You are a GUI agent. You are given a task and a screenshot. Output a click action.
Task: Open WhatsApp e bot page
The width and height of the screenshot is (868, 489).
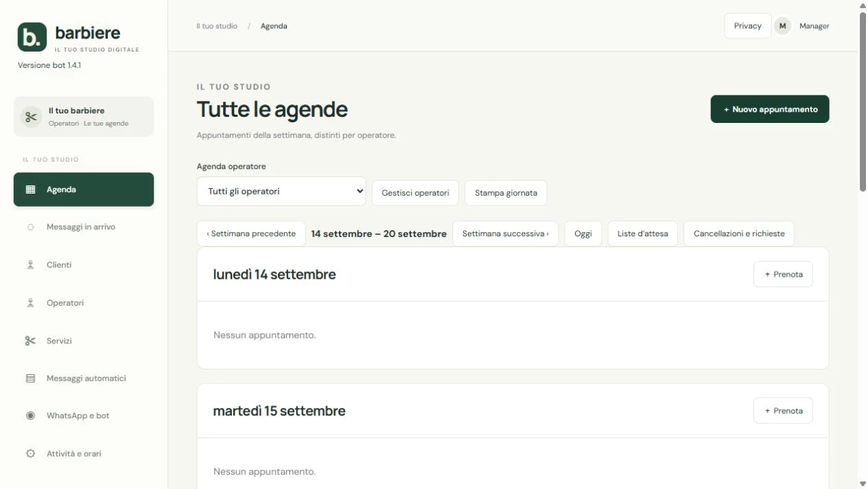coord(84,416)
